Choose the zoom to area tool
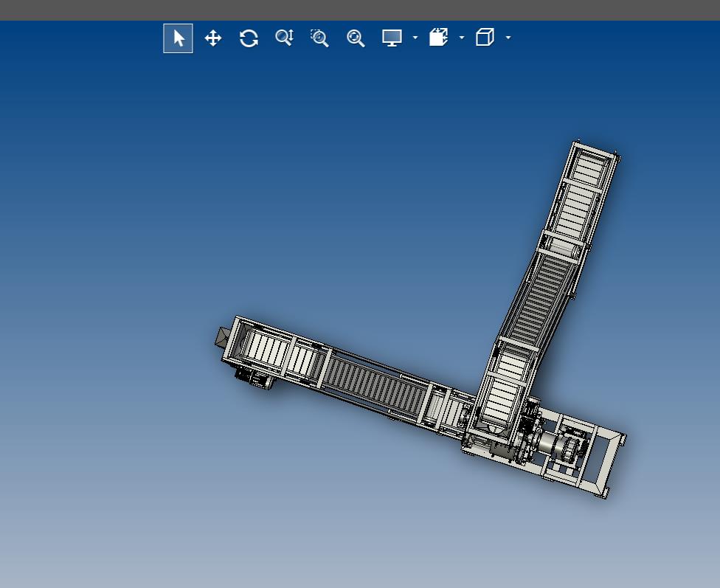This screenshot has width=720, height=588. point(319,38)
